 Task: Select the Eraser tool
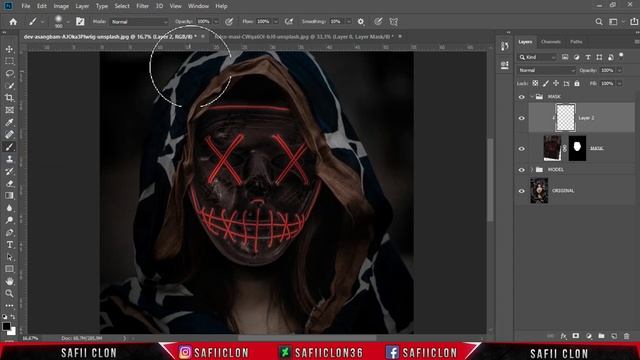[x=9, y=184]
